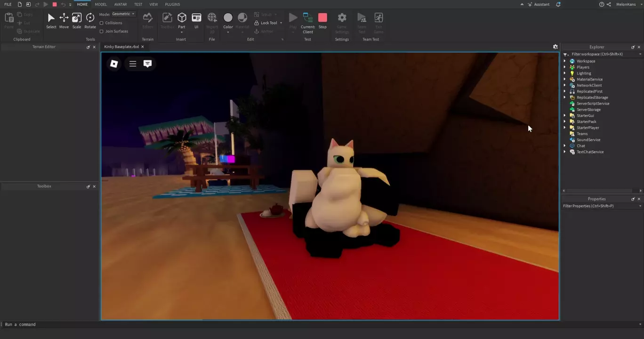644x339 pixels.
Task: Choose the Rotate tool
Action: (90, 21)
